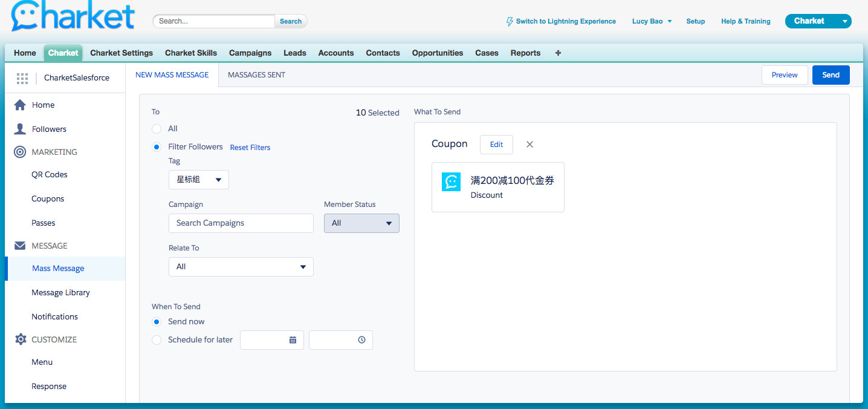The image size is (868, 409).
Task: Remove the coupon with the X icon
Action: pyautogui.click(x=530, y=145)
